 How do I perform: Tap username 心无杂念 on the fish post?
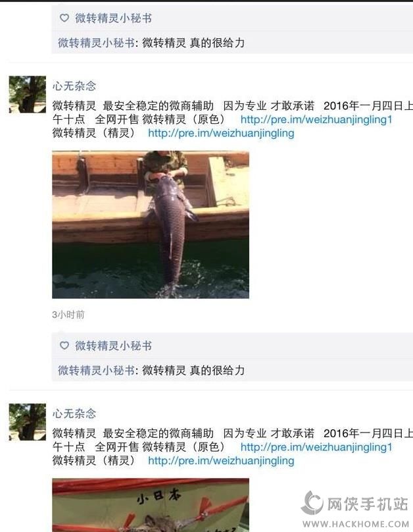point(74,86)
